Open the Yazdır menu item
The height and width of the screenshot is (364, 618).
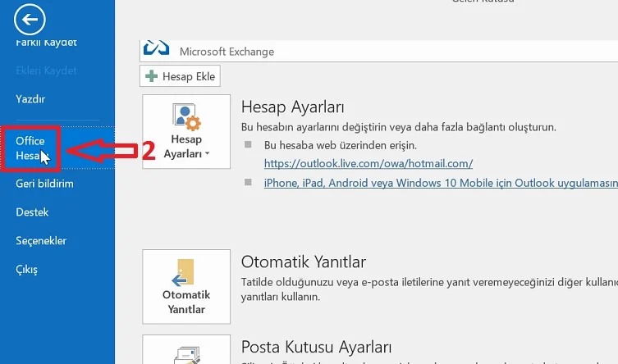(x=30, y=98)
